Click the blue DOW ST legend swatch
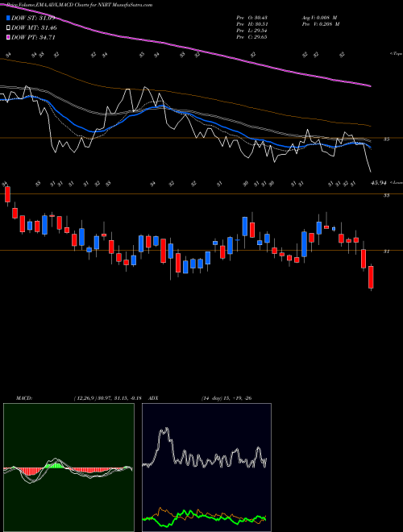Viewport: 403px width, 532px height. [8, 18]
